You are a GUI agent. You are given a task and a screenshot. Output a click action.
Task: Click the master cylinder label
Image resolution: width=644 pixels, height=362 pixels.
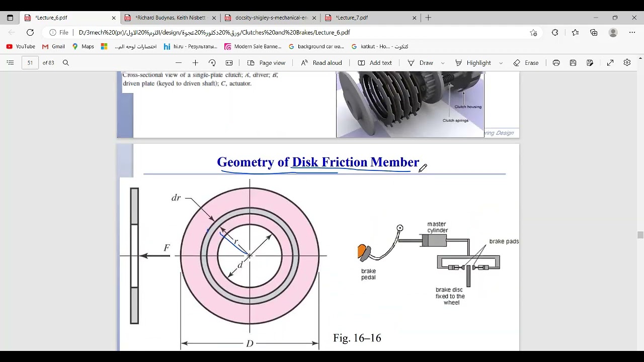437,227
